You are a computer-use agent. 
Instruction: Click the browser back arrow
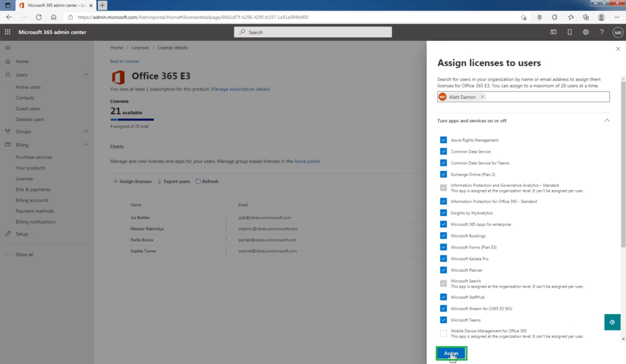click(9, 17)
